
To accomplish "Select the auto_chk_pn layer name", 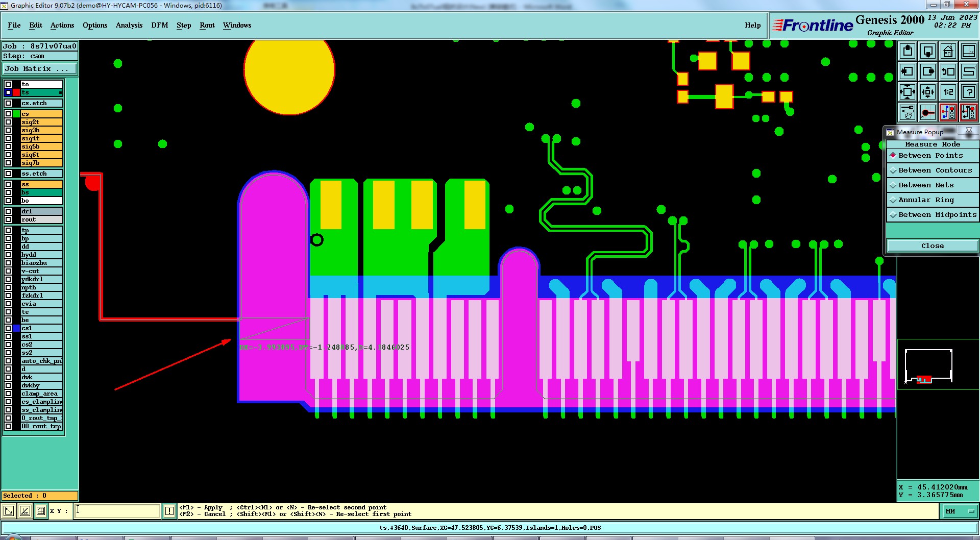I will point(42,361).
